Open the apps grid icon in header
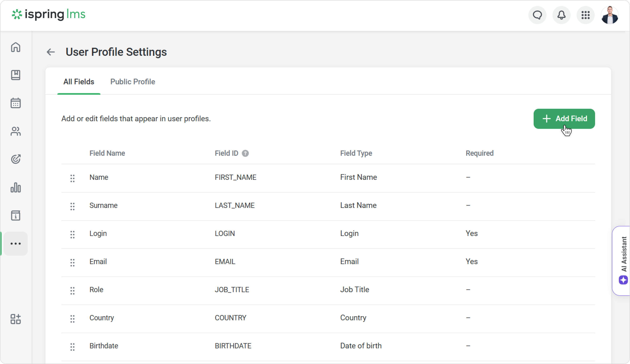The width and height of the screenshot is (630, 364). pyautogui.click(x=585, y=15)
